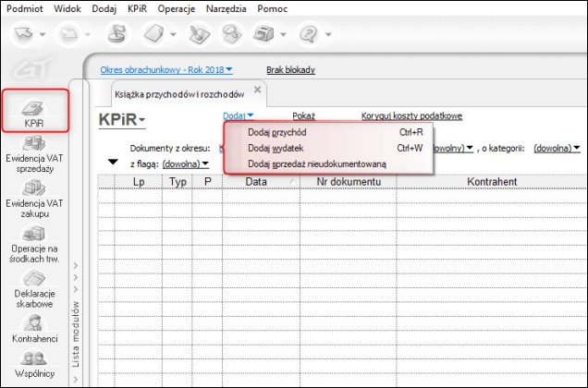Open dropdown arrow next to eraser icon
This screenshot has width=588, height=388.
173,34
